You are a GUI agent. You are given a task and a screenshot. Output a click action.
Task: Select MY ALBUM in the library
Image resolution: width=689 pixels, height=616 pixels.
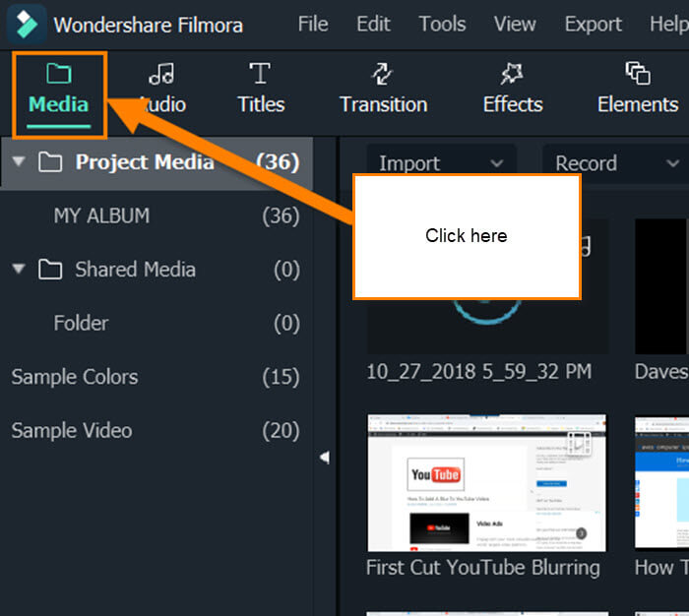[x=157, y=216]
